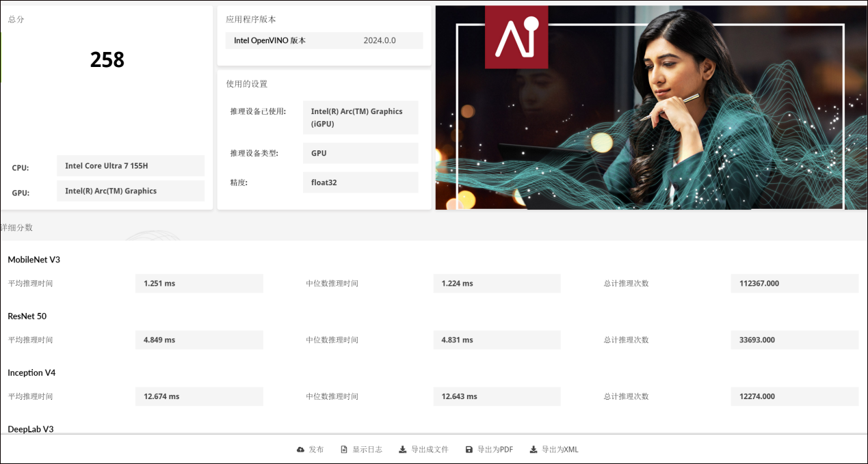Click the inference device type GPU field
Image resolution: width=868 pixels, height=464 pixels.
coord(360,153)
